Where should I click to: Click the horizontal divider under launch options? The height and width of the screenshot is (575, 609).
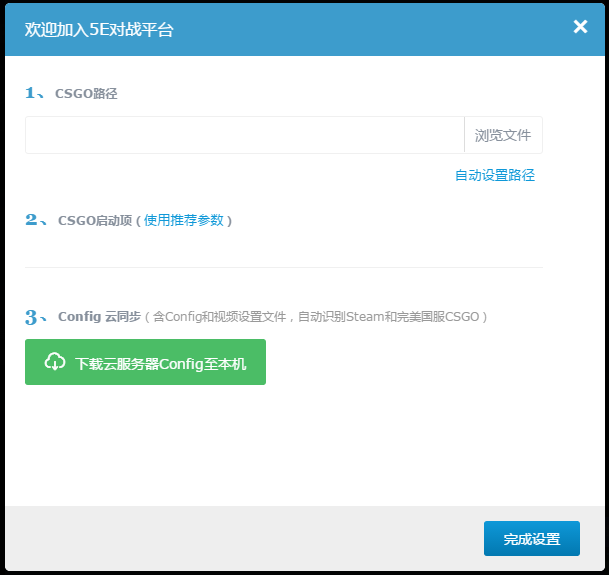[x=283, y=267]
